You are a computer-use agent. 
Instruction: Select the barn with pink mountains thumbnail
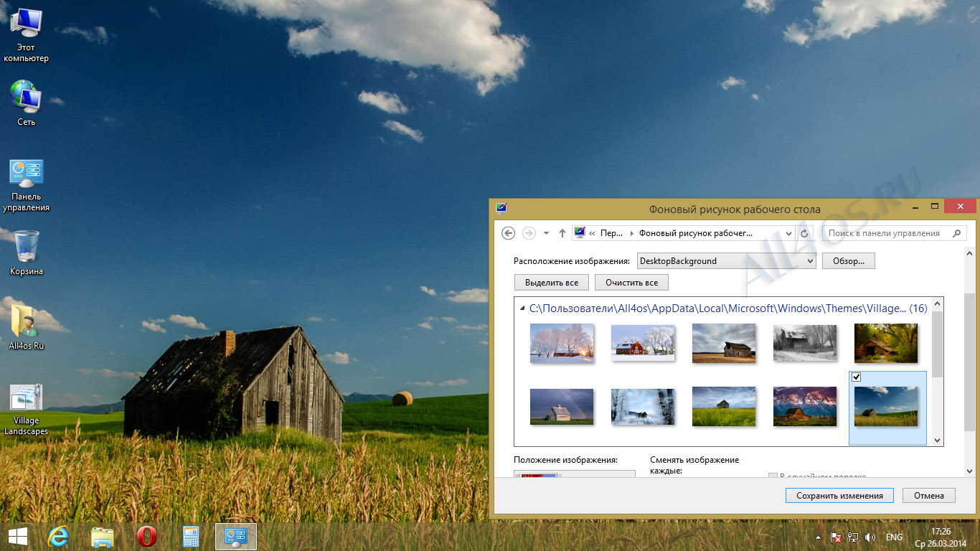[x=805, y=407]
